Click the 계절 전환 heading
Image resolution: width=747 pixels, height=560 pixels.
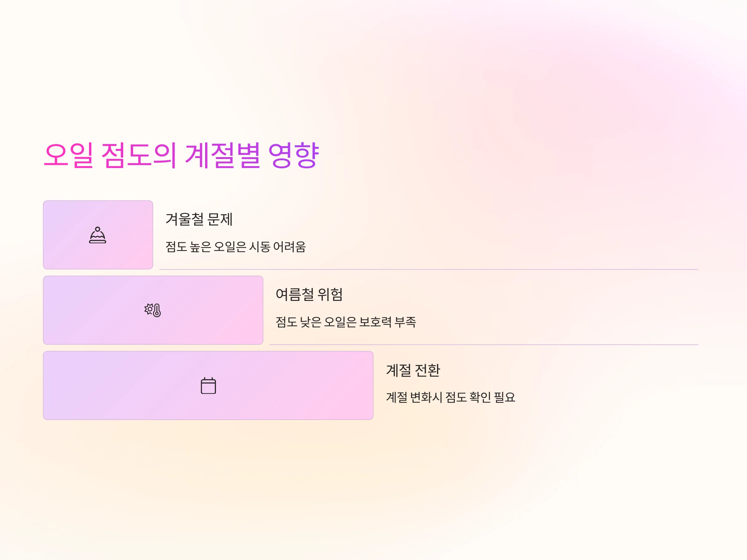tap(413, 370)
